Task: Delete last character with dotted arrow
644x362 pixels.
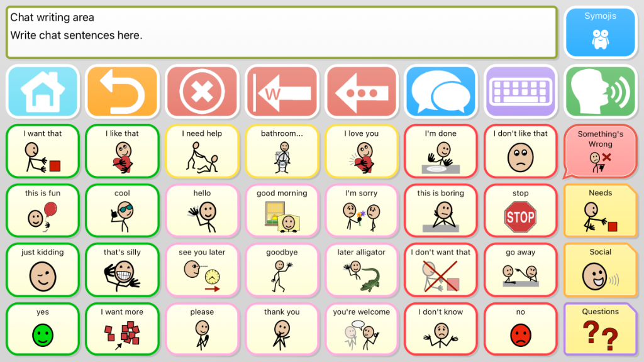Action: 362,92
